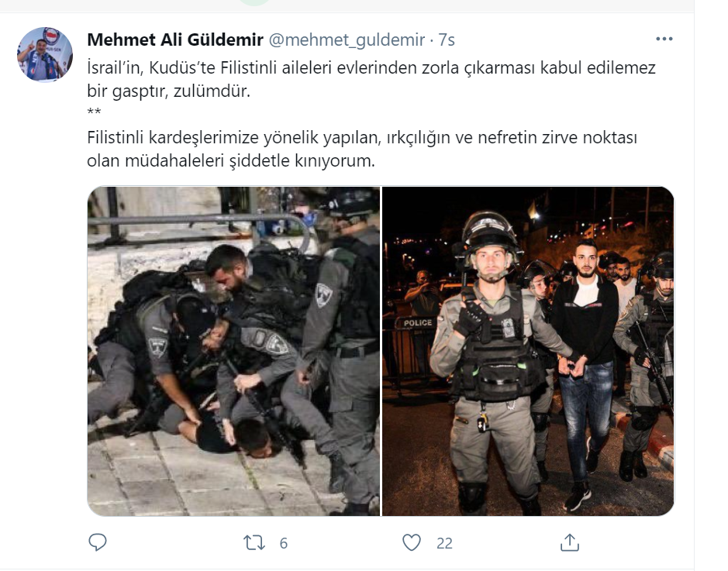Click the word zulümdür in the tweet

click(x=212, y=91)
